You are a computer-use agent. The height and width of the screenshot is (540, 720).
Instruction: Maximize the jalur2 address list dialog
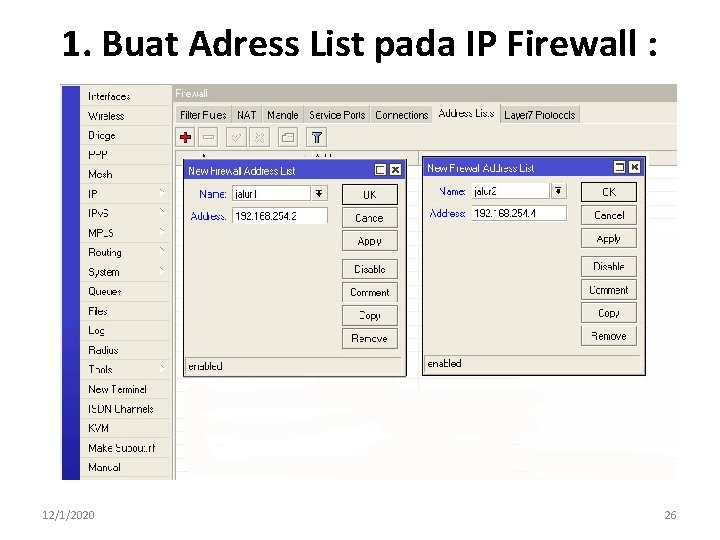pos(619,167)
